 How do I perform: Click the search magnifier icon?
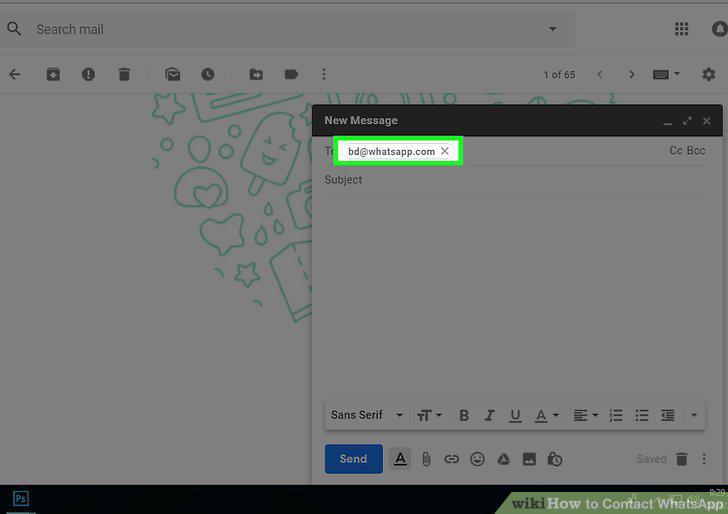click(14, 29)
